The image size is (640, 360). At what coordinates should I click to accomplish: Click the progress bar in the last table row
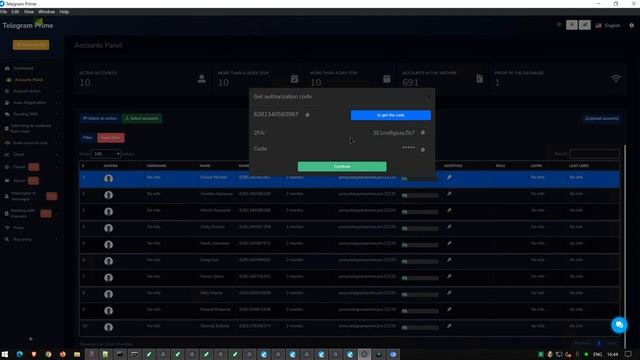420,327
